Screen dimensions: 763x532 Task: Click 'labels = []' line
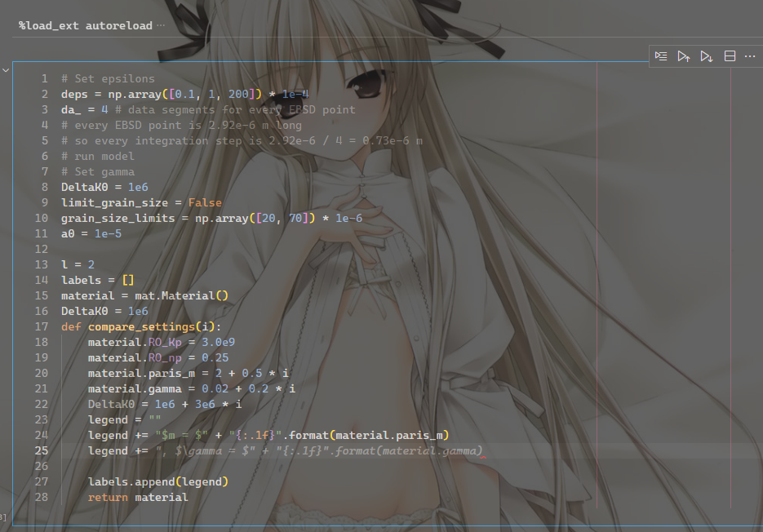[97, 280]
